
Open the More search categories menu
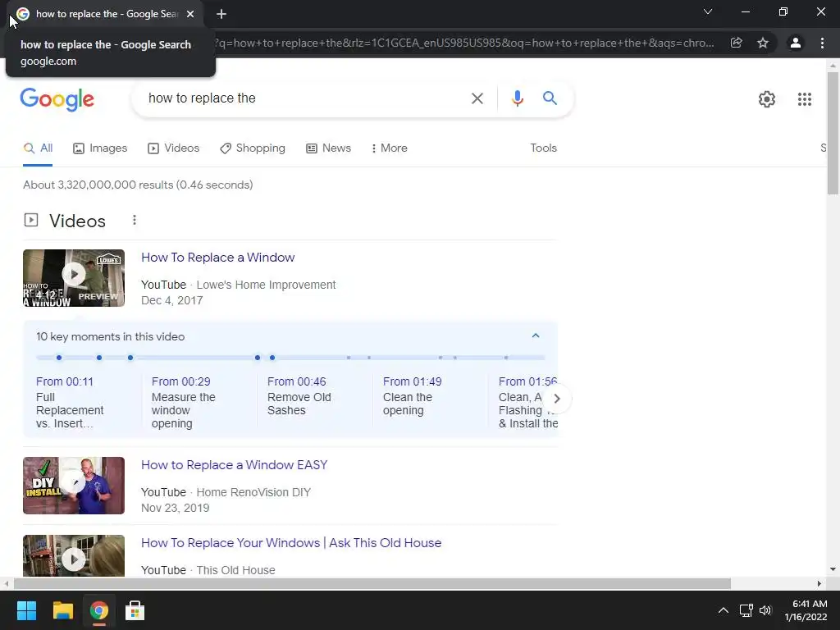click(x=390, y=148)
